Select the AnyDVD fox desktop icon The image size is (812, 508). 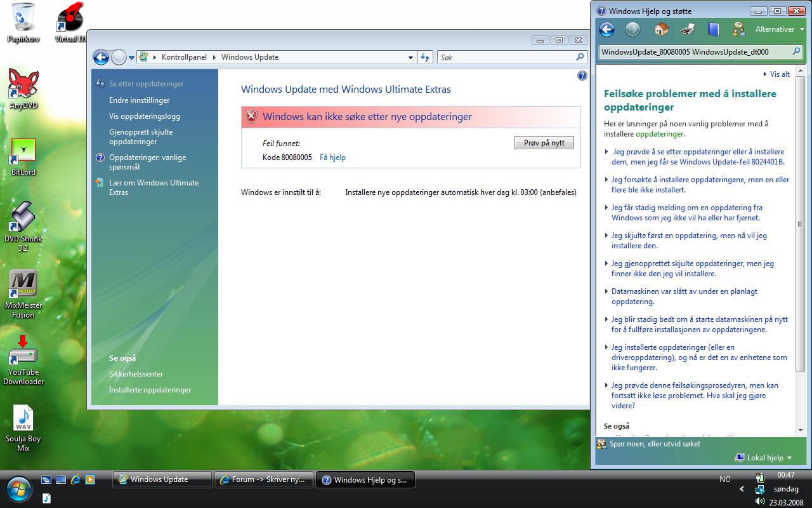(23, 89)
